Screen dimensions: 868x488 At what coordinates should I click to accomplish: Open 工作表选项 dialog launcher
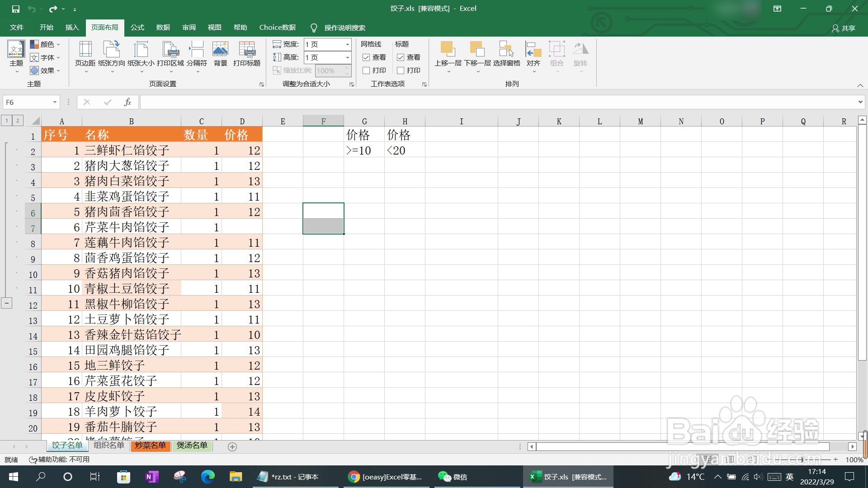point(425,84)
